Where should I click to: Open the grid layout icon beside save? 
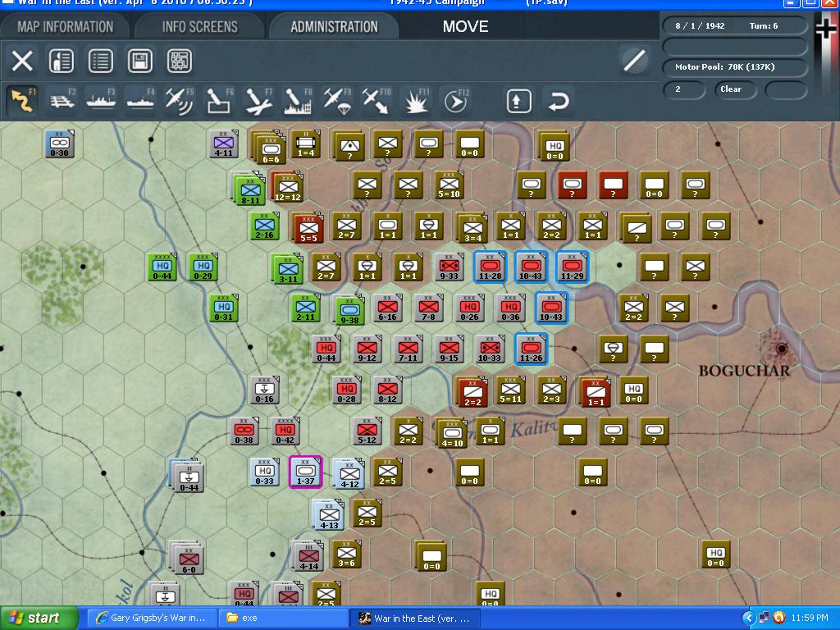(180, 61)
